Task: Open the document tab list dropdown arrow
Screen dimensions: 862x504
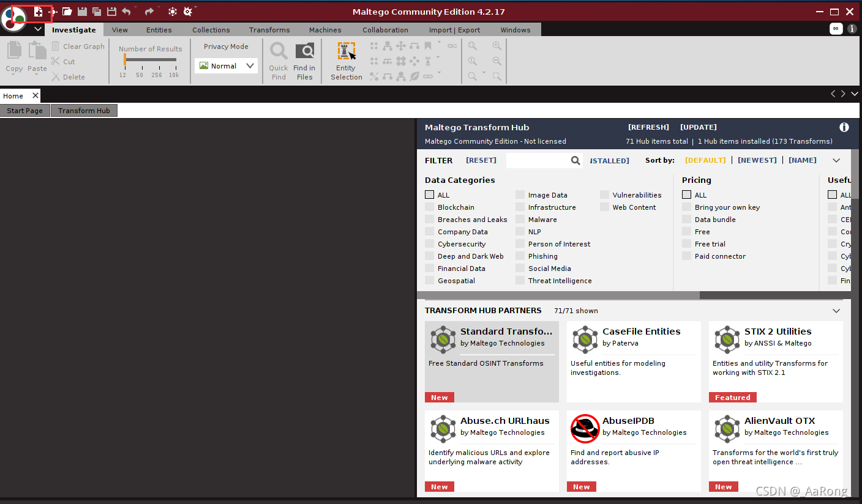Action: pyautogui.click(x=855, y=94)
